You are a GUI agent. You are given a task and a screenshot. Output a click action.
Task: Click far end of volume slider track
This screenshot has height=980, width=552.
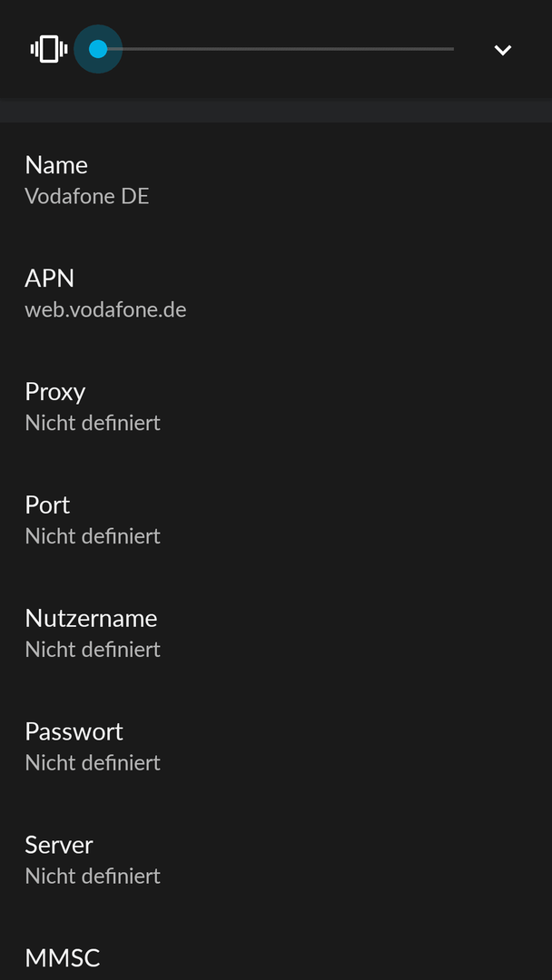click(x=450, y=49)
